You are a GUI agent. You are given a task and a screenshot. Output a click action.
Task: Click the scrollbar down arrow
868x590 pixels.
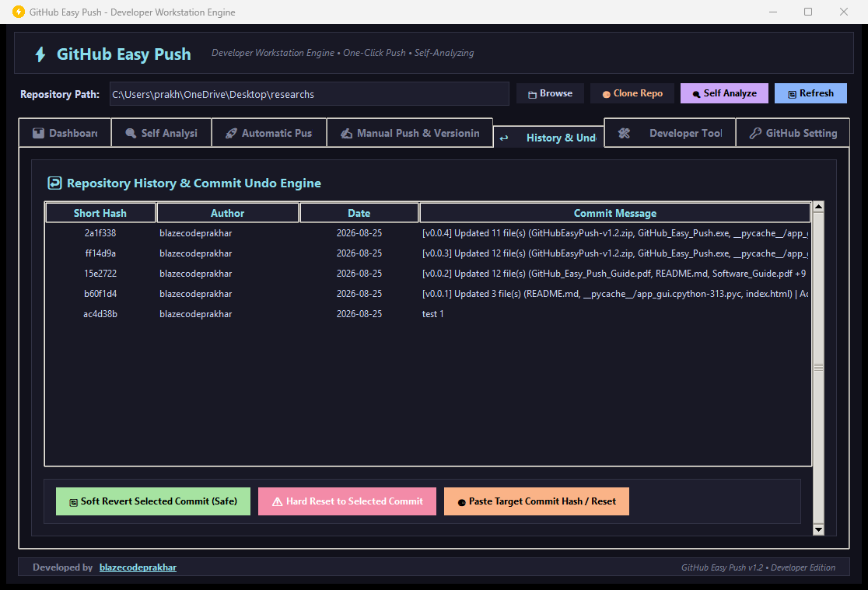coord(818,529)
